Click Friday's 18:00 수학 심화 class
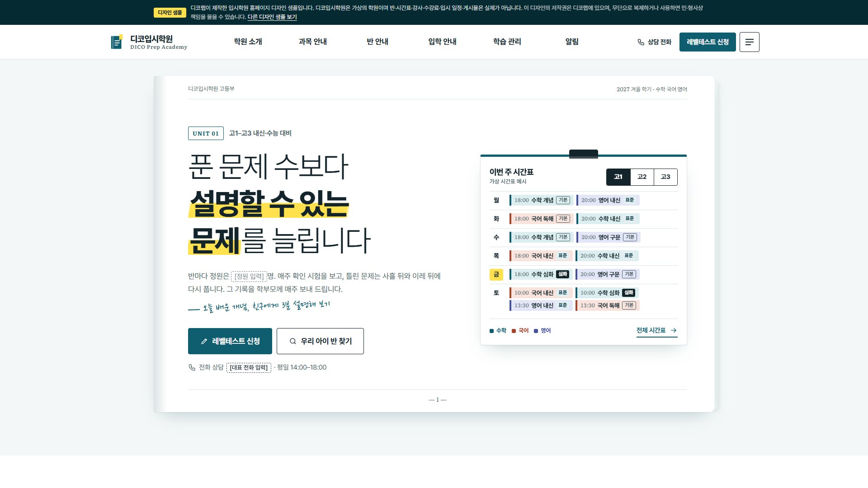Screen dimensions: 868x488 pos(541,274)
